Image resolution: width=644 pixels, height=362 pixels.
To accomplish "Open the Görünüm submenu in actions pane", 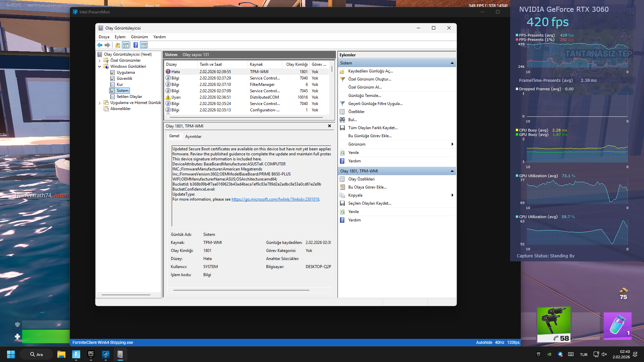I will 397,144.
